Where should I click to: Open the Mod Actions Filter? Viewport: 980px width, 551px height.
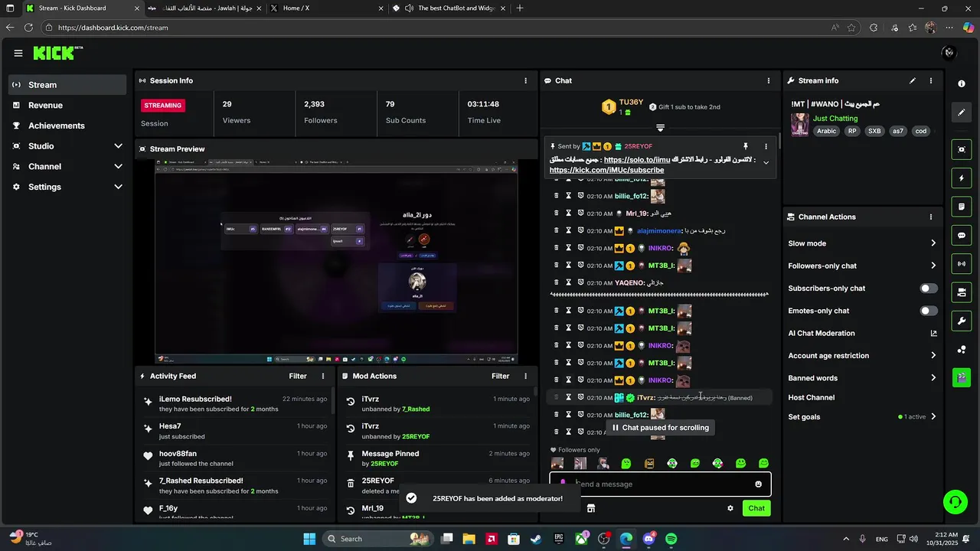[x=500, y=376]
